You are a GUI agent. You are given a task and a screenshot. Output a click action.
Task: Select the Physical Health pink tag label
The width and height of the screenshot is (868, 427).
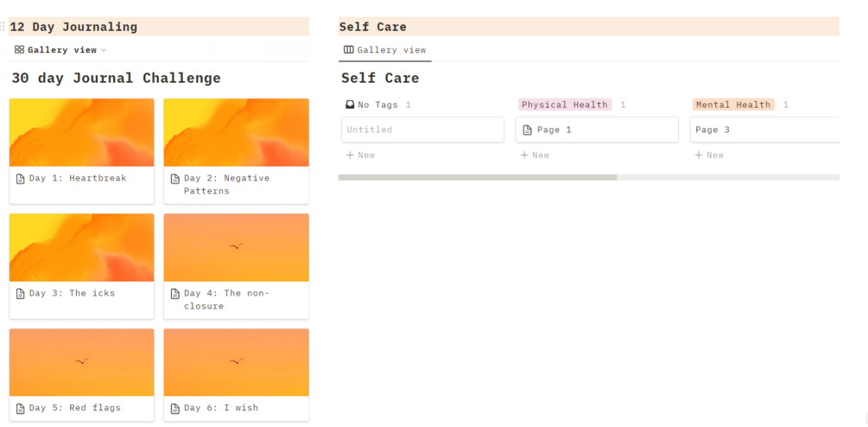pos(564,105)
